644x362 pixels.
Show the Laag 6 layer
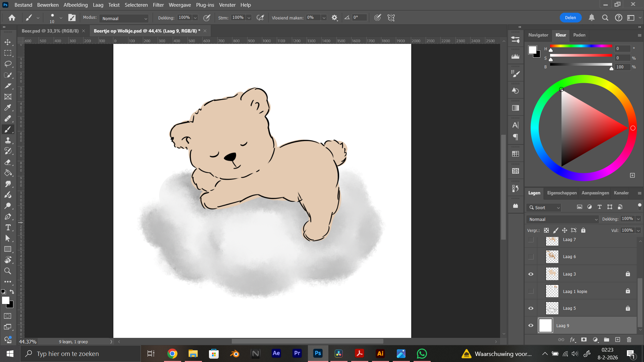click(x=531, y=257)
